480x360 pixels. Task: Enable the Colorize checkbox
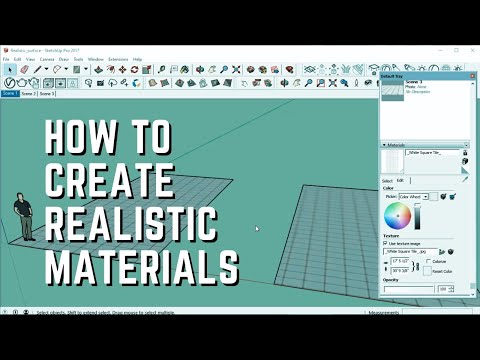(428, 261)
